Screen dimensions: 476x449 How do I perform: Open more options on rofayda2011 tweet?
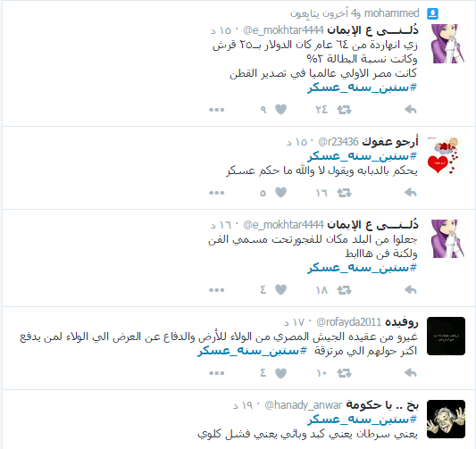[216, 373]
